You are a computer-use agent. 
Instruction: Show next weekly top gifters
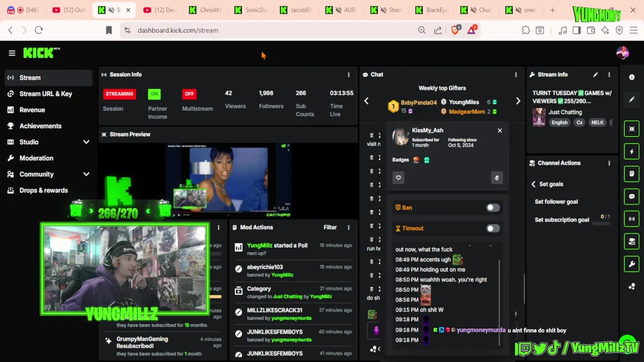[x=518, y=101]
